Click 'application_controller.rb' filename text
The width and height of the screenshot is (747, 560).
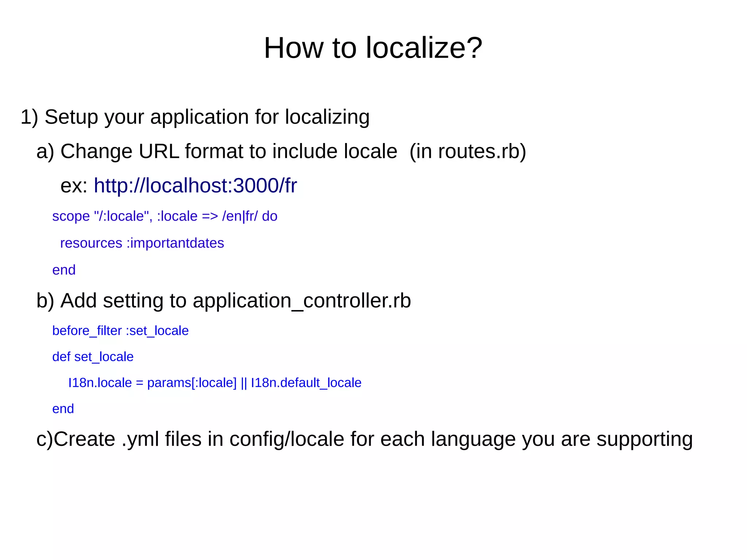[302, 301]
